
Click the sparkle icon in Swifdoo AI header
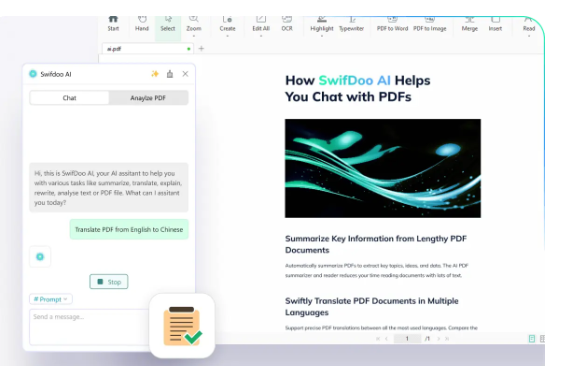[x=155, y=74]
